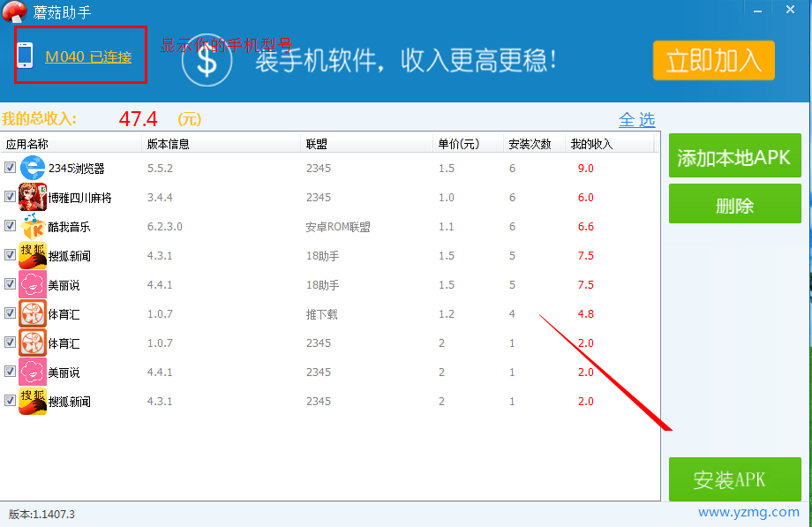Select the 博雅四川麻将 app name
Image resolution: width=812 pixels, height=527 pixels.
[x=79, y=198]
